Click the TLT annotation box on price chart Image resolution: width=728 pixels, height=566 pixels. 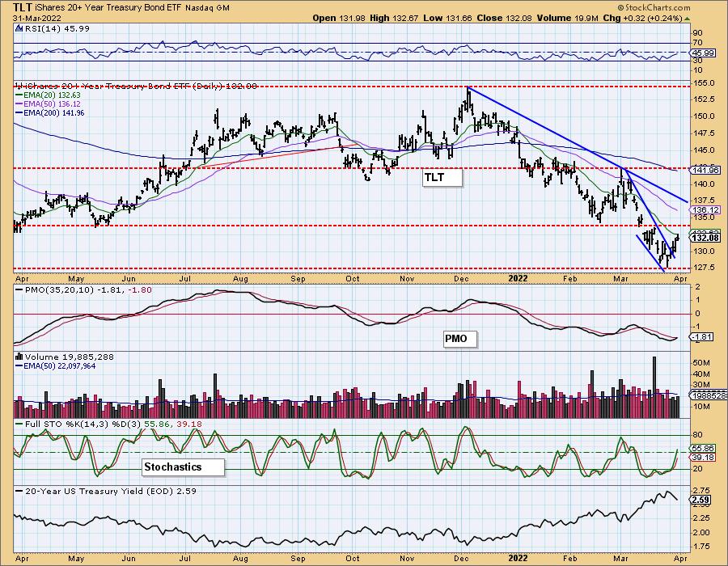click(443, 178)
